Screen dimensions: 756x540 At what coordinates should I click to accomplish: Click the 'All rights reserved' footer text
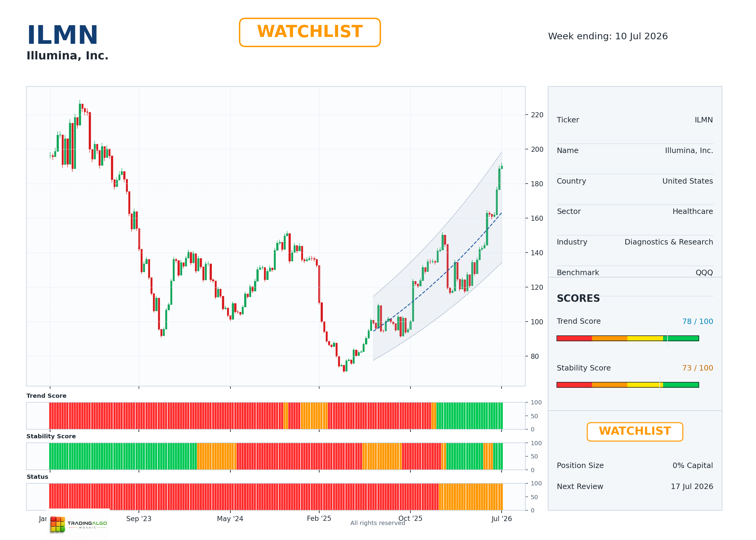tap(378, 523)
